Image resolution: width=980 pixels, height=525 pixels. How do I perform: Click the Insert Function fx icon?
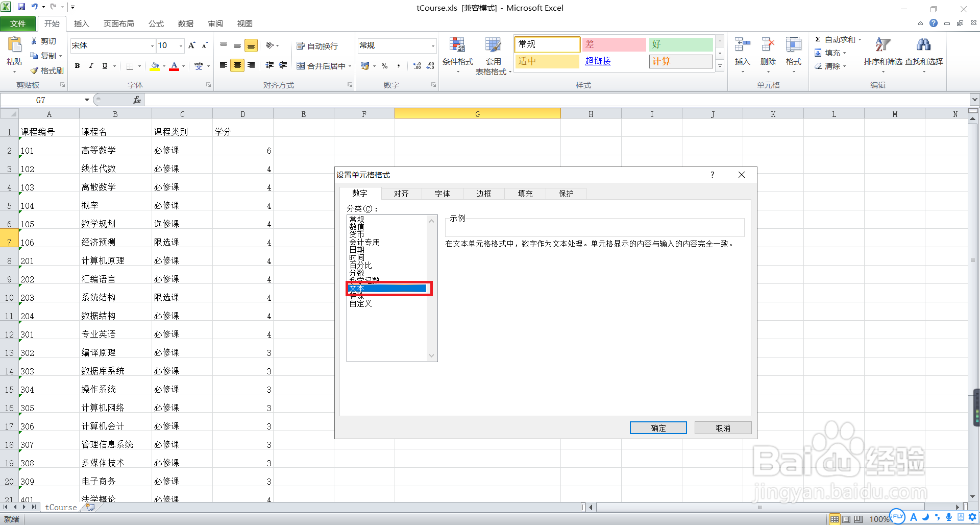click(x=136, y=100)
